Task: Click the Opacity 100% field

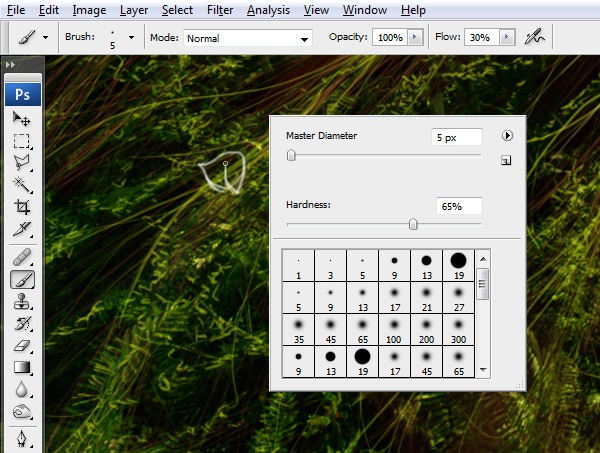Action: 390,37
